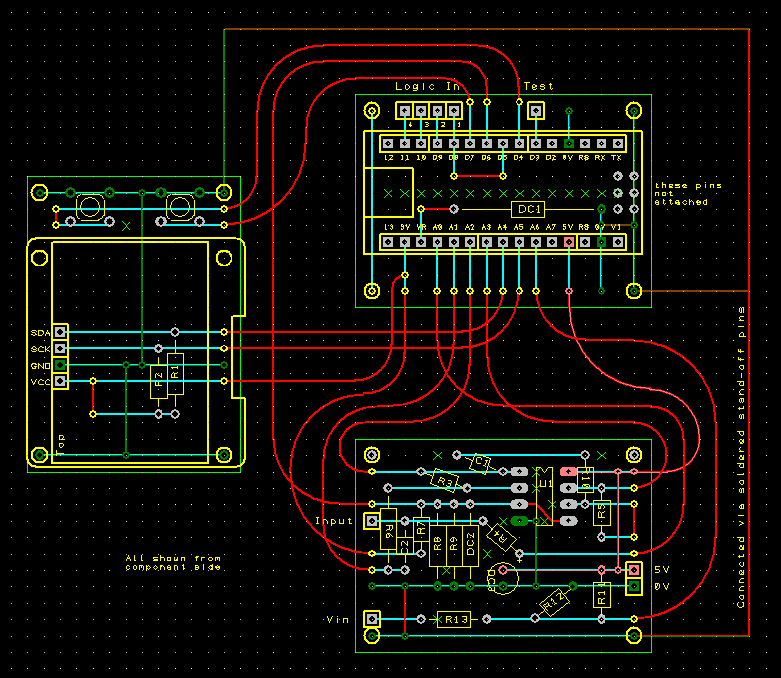Click the Logic In header pad numbered 1
The height and width of the screenshot is (678, 781).
coord(454,111)
